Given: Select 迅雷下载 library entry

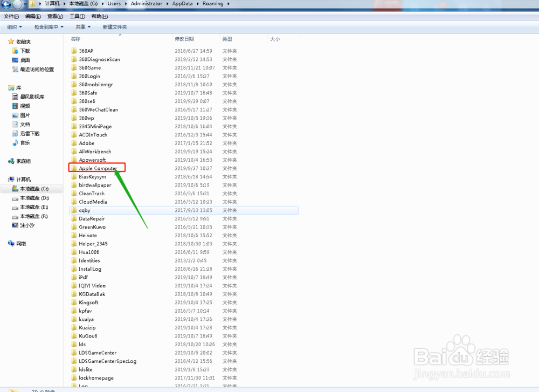Looking at the screenshot, I should 26,133.
